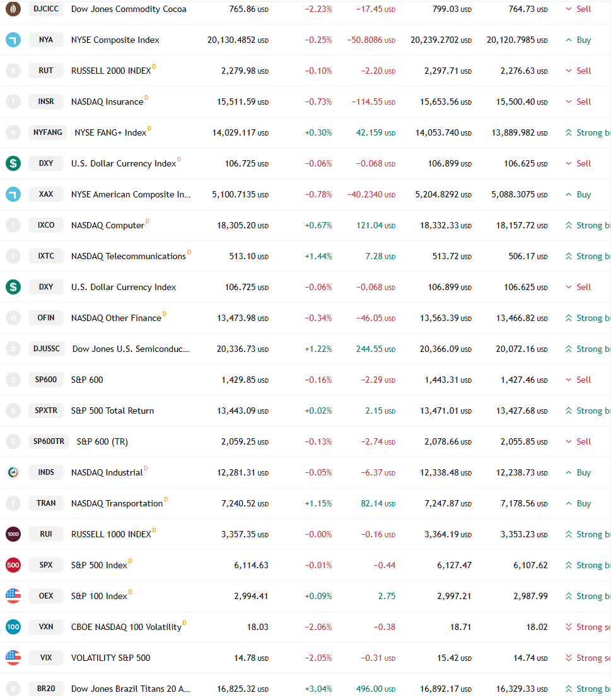Click the NYA NYSE Composite logo icon
The height and width of the screenshot is (700, 611).
(13, 40)
